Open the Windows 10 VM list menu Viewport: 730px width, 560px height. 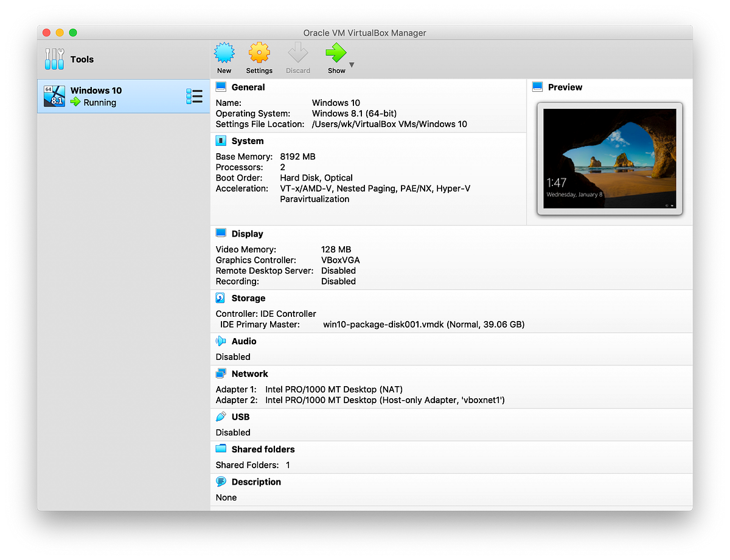pyautogui.click(x=194, y=96)
